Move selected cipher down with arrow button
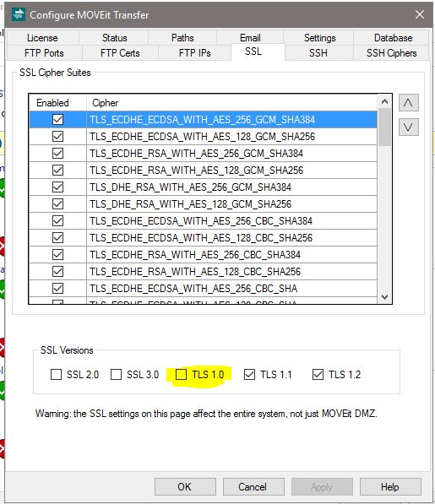 point(408,127)
